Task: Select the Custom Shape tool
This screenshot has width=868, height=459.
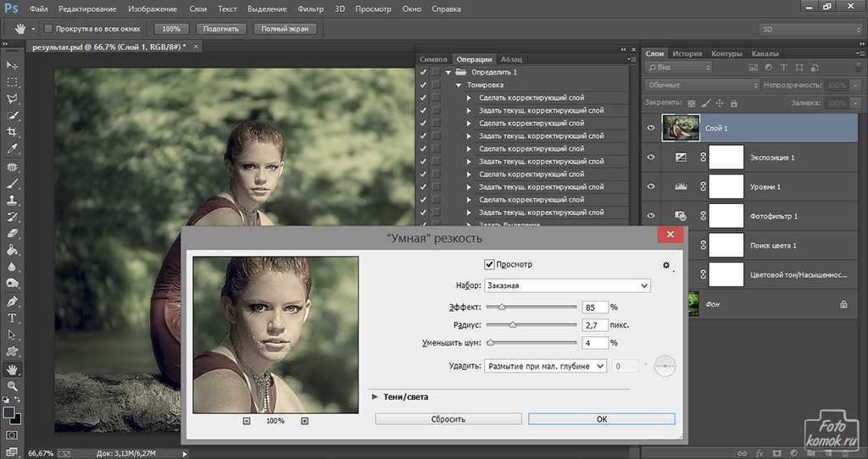Action: click(12, 351)
